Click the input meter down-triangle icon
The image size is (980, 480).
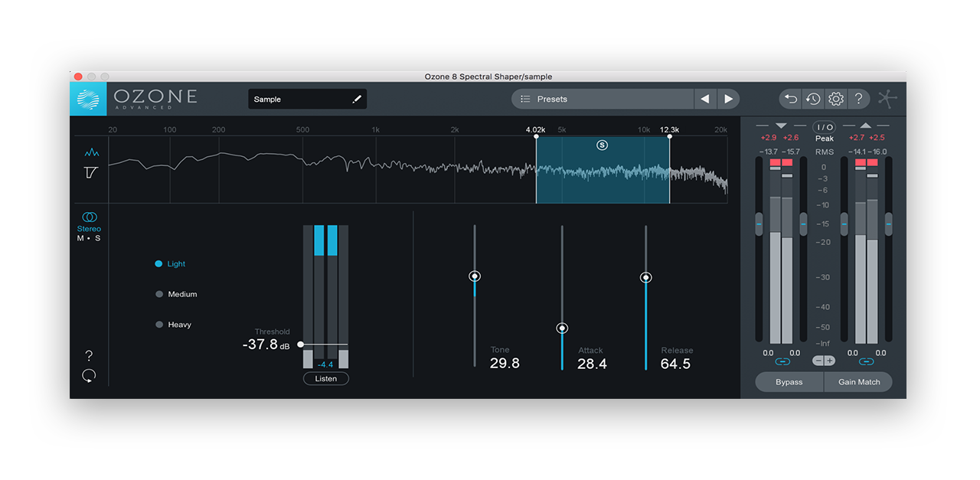pyautogui.click(x=781, y=126)
